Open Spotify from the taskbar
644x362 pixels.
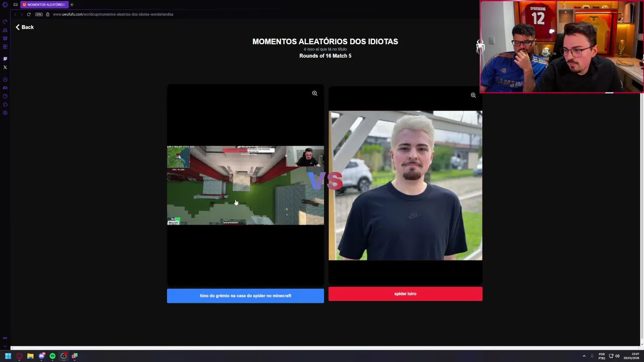pyautogui.click(x=52, y=356)
